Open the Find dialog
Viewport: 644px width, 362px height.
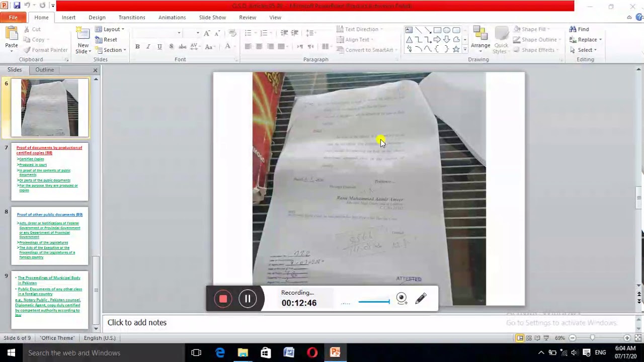coord(579,29)
